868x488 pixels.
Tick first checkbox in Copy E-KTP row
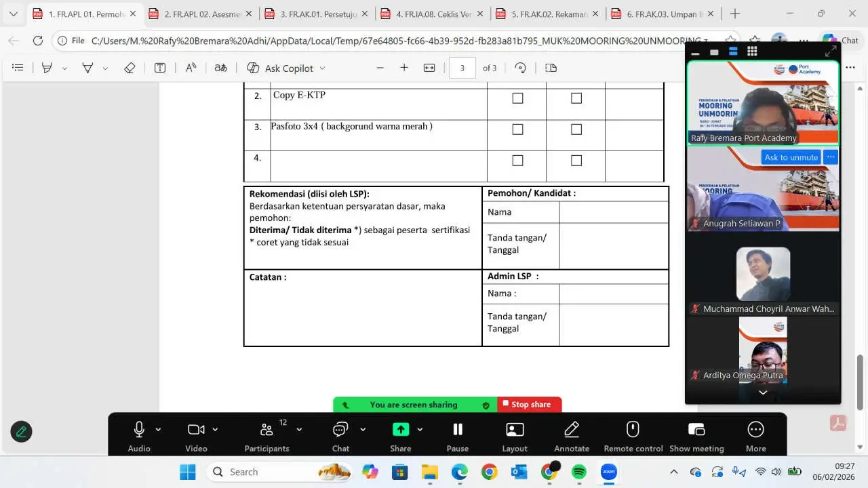pos(517,98)
